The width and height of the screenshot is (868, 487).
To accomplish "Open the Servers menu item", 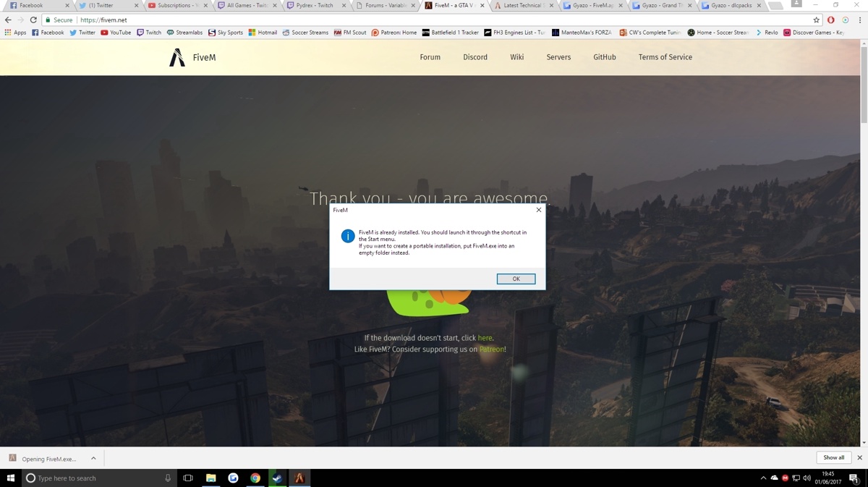I will pos(558,56).
